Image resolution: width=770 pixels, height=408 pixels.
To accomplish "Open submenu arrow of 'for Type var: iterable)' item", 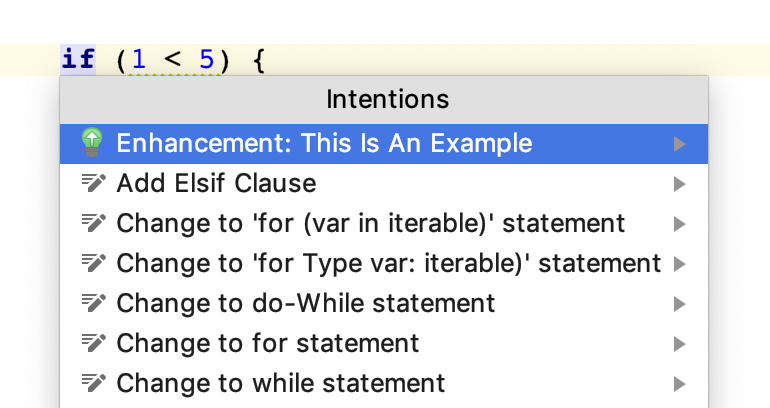I will point(680,264).
